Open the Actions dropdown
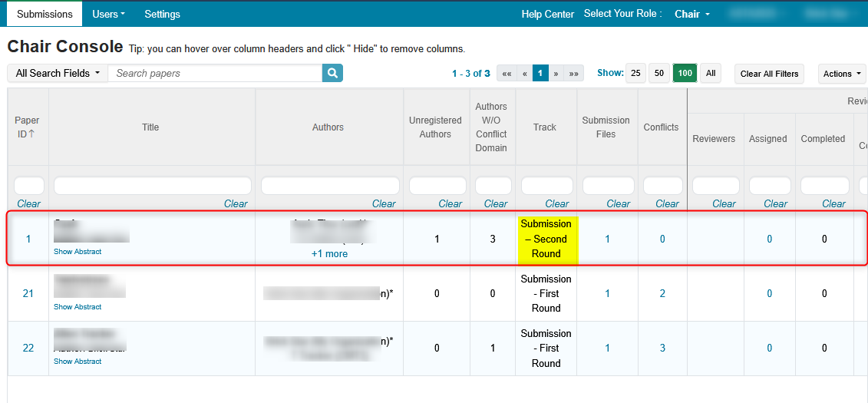This screenshot has height=403, width=868. tap(843, 74)
